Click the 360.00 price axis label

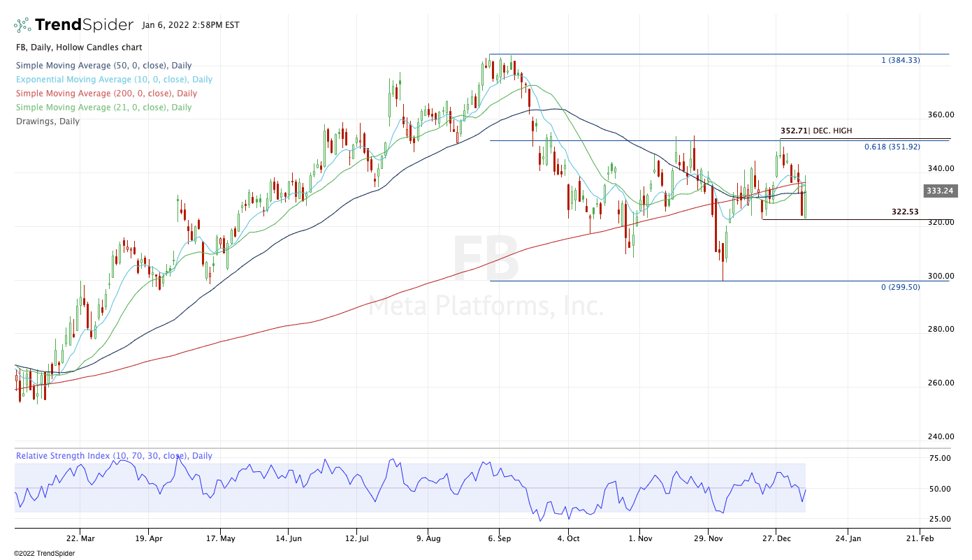point(940,115)
